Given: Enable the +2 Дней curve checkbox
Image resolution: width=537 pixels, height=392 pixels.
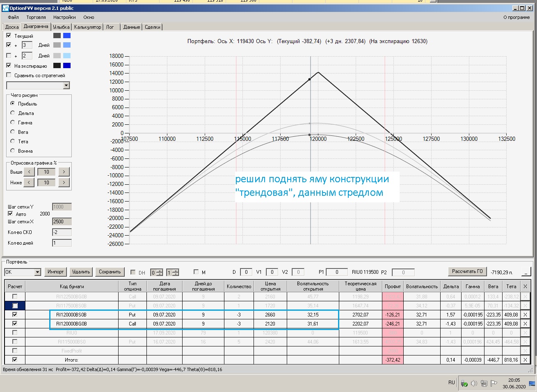Looking at the screenshot, I should 9,55.
